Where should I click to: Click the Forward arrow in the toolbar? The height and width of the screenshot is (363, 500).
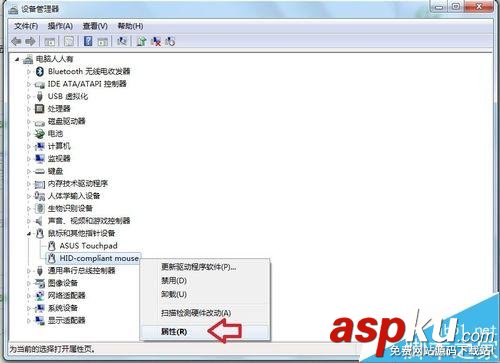click(x=30, y=41)
